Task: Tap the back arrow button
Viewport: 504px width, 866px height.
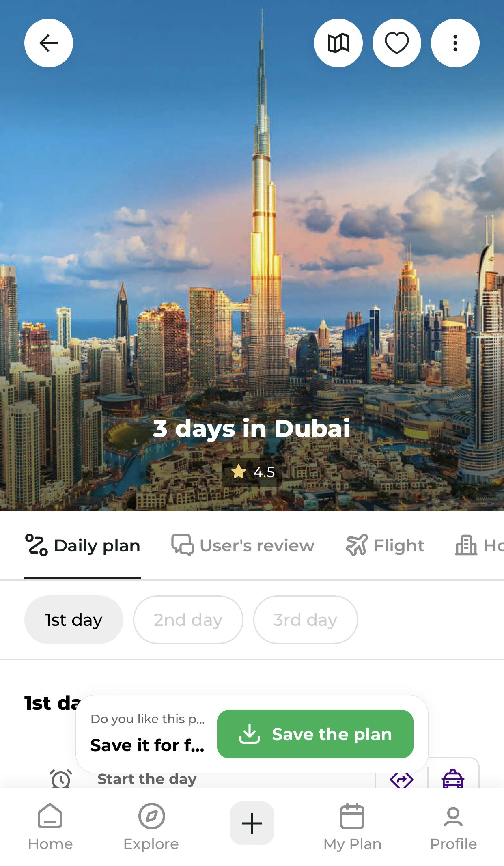Action: pos(49,43)
